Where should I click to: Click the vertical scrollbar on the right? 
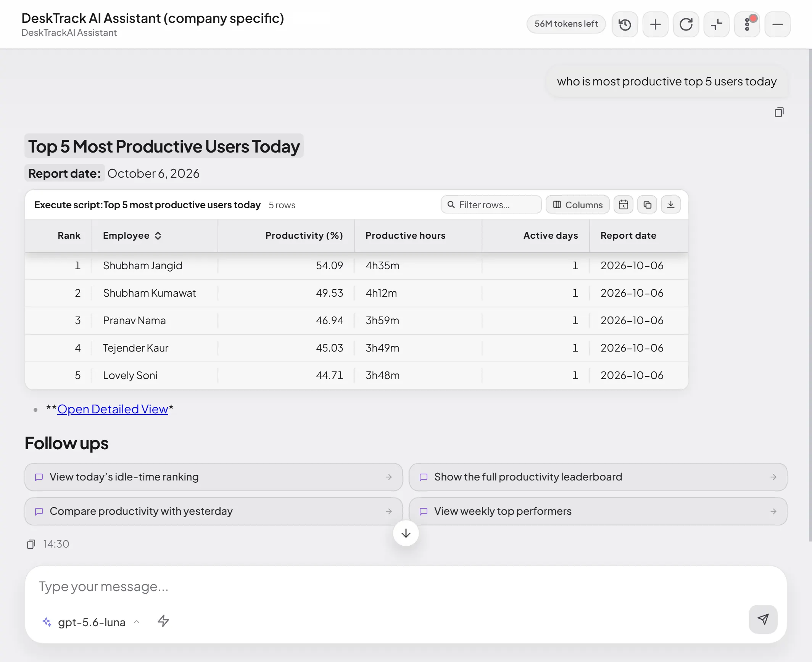(x=810, y=296)
